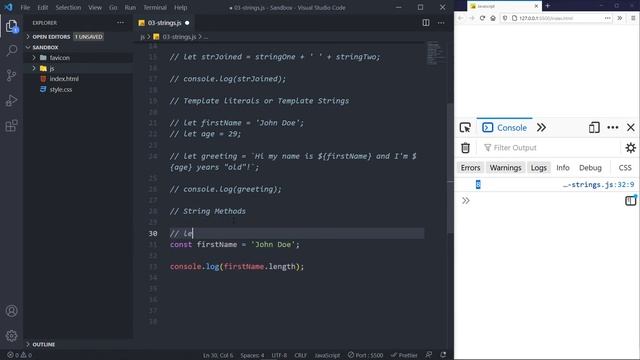640x360 pixels.
Task: Open the Selection menu
Action: point(68,7)
